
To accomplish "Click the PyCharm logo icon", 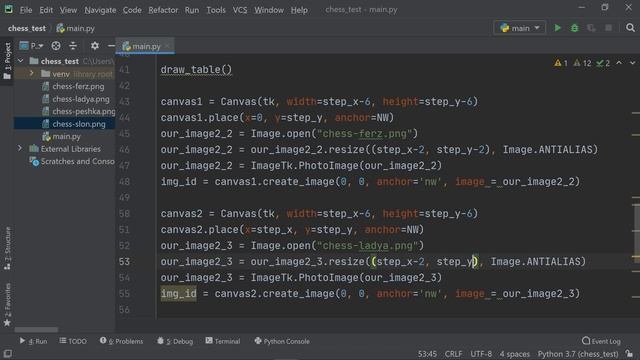I will tap(9, 9).
